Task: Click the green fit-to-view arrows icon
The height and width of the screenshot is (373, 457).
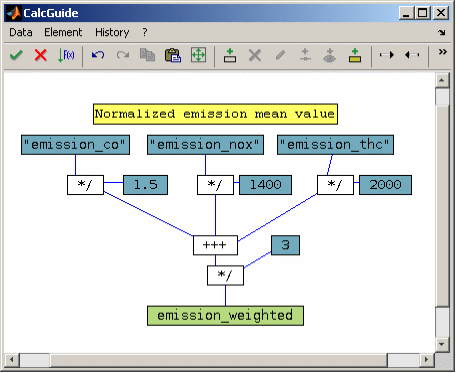Action: pos(198,55)
